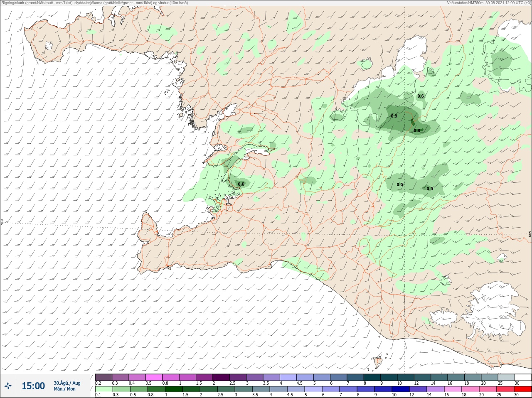
Task: Click the 0.6 value just above the 0.9 peak
Action: (421, 96)
